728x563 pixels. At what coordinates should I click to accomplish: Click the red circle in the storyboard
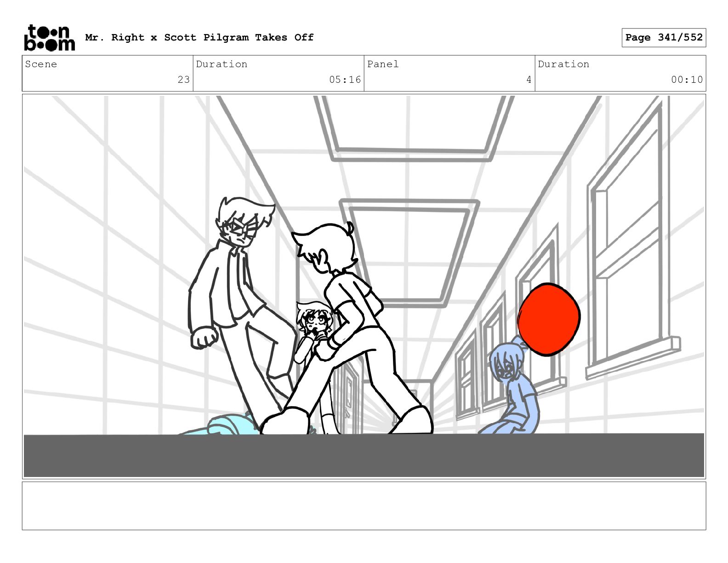[x=549, y=319]
